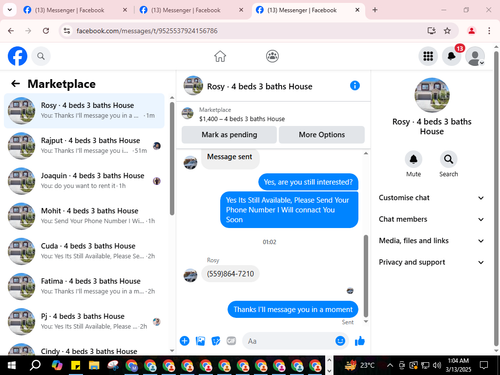The image size is (500, 375).
Task: Open the emoji picker icon
Action: [x=340, y=341]
